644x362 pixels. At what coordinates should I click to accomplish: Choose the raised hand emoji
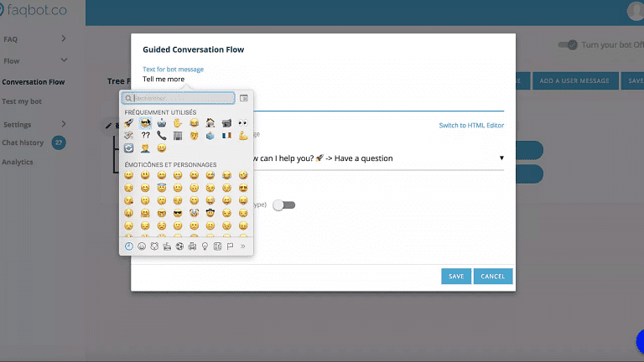pos(178,122)
